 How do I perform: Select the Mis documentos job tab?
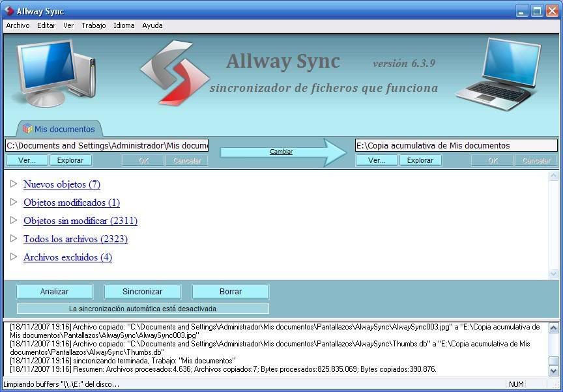(x=60, y=129)
